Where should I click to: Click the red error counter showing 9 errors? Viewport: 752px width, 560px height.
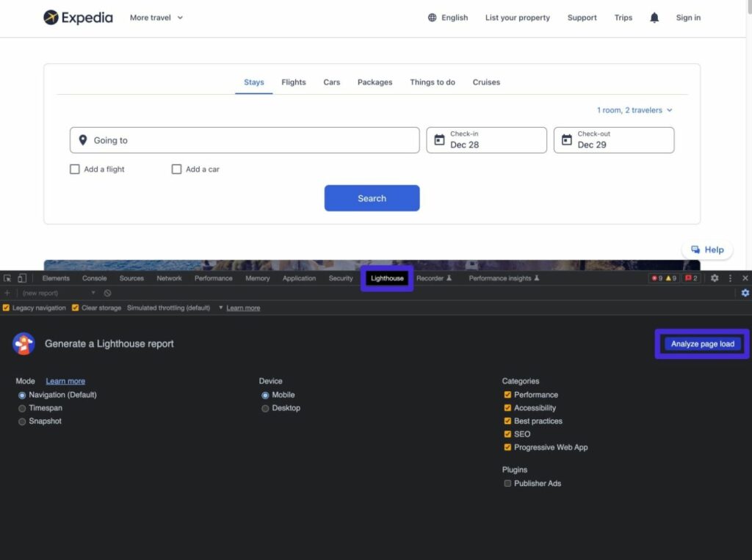659,278
